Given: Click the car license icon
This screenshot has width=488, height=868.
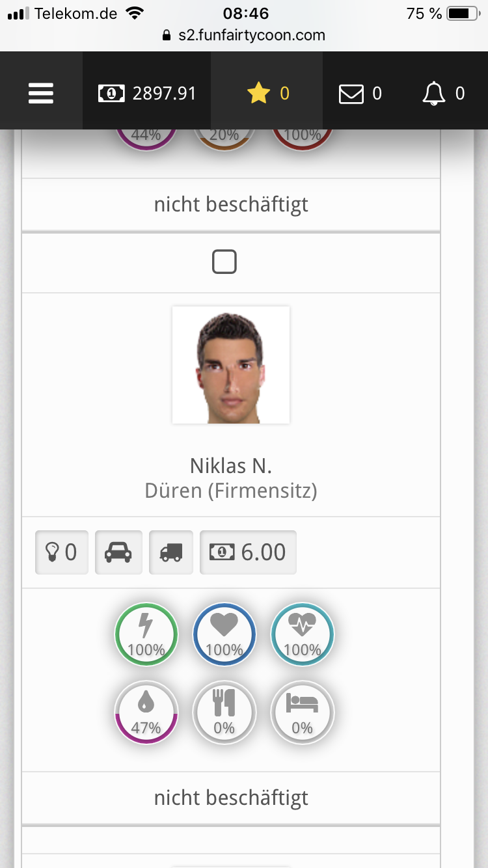Looking at the screenshot, I should pos(118,552).
